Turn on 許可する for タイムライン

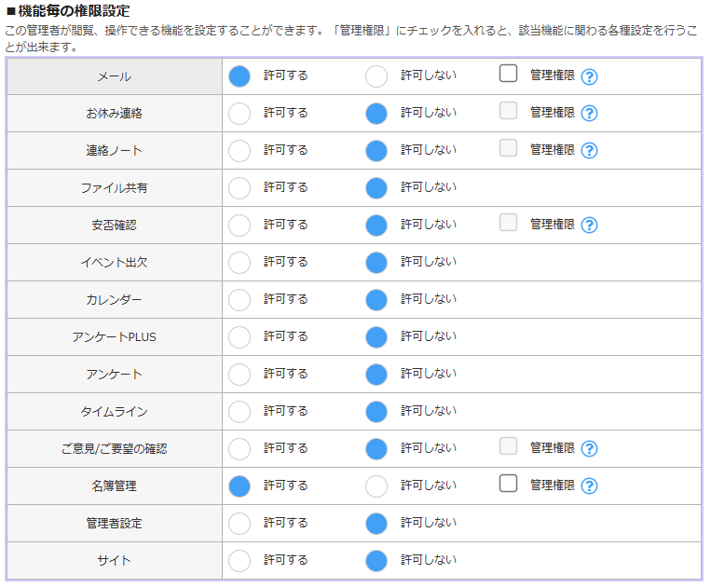239,412
